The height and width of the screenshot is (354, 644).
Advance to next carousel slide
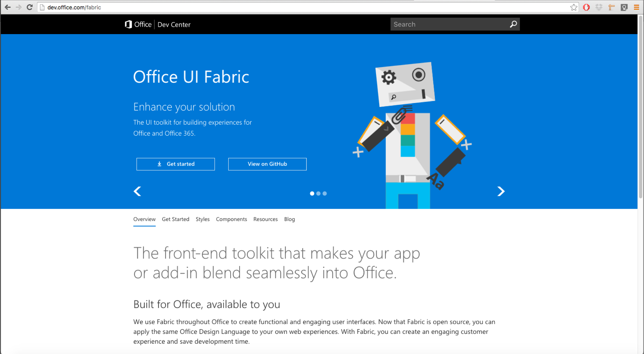[501, 191]
